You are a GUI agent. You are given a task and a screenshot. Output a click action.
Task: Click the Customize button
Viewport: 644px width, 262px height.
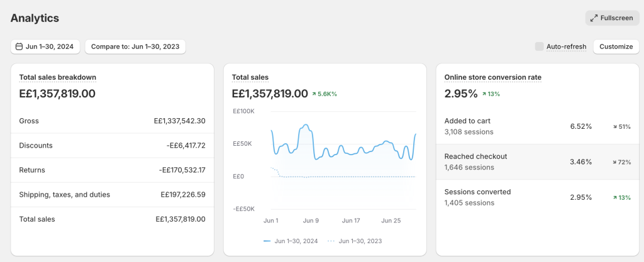(x=616, y=46)
